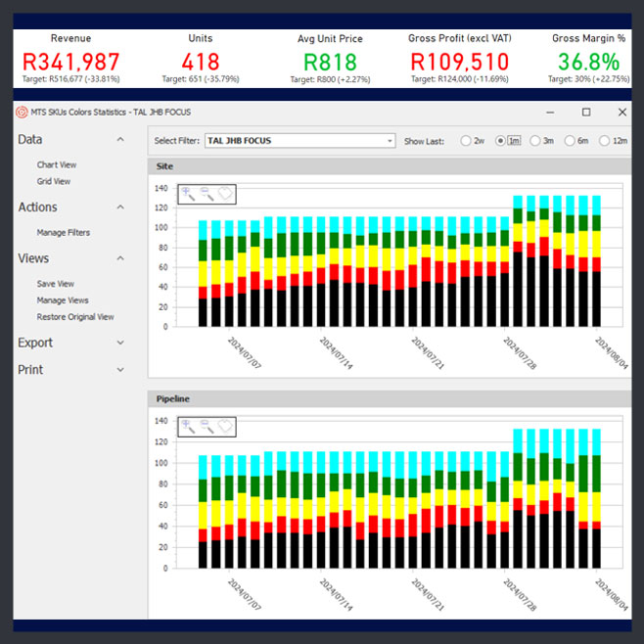
Task: Select the 2w time range option
Action: pyautogui.click(x=466, y=141)
